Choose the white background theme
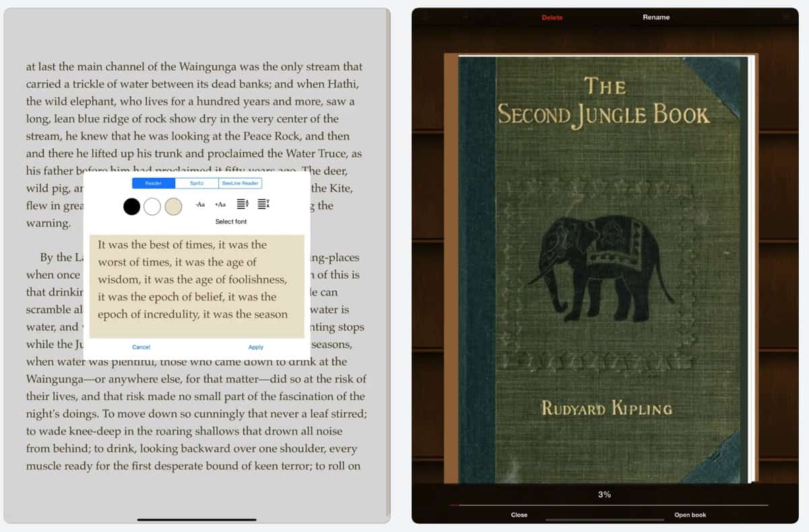This screenshot has height=532, width=809. tap(152, 206)
